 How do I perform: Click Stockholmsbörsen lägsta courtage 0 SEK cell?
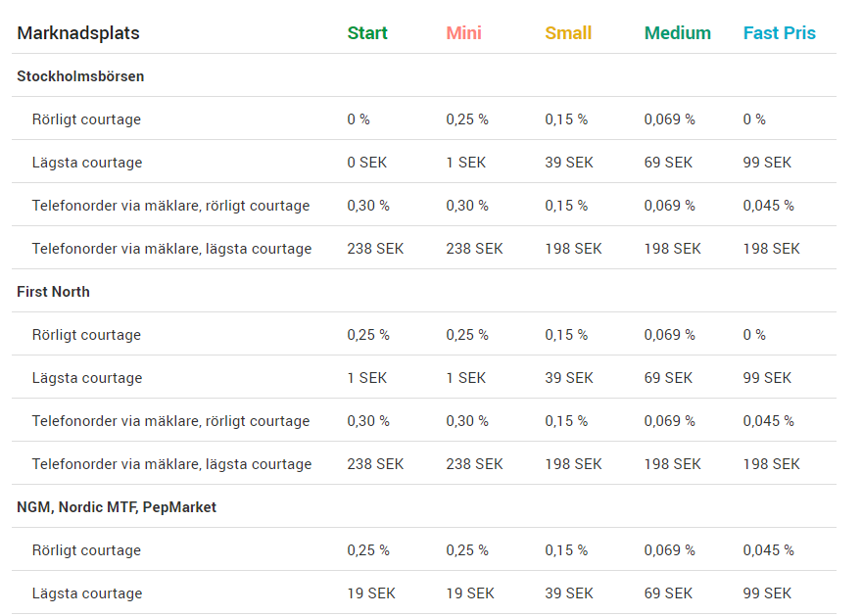pos(366,163)
